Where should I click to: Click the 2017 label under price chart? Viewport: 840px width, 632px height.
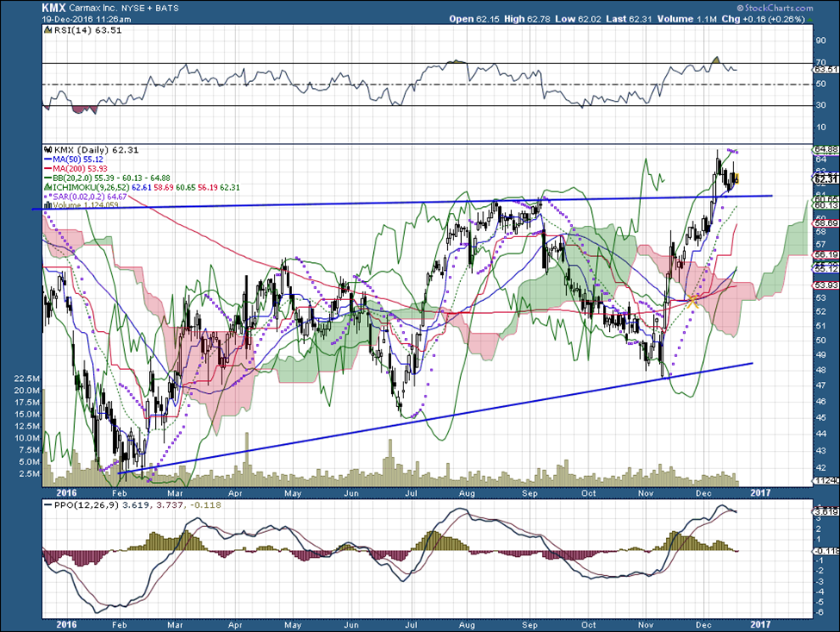tap(761, 493)
